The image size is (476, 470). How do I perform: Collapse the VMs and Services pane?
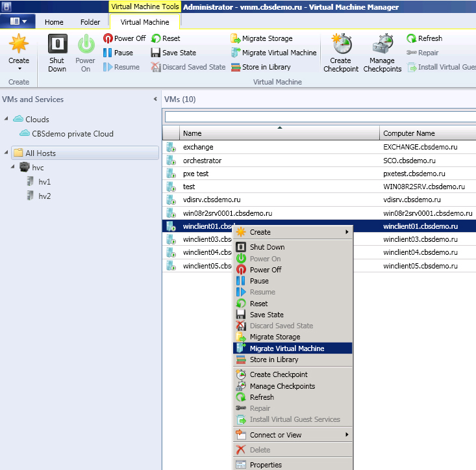(155, 99)
